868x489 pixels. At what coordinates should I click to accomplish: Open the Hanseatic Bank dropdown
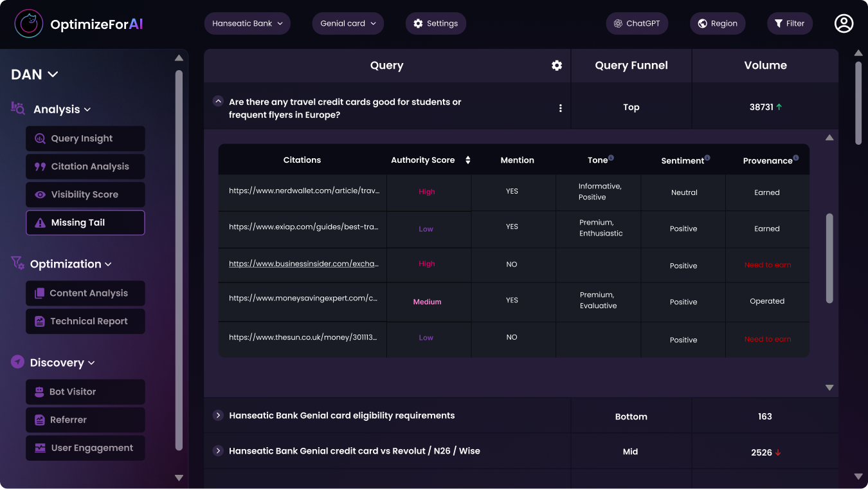click(248, 24)
